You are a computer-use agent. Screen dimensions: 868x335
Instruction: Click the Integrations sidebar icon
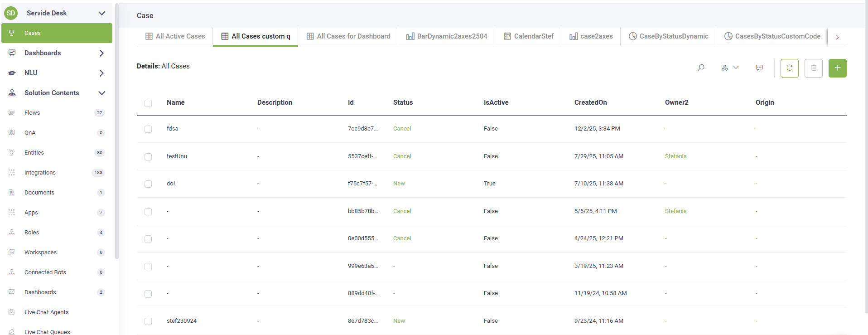tap(12, 173)
